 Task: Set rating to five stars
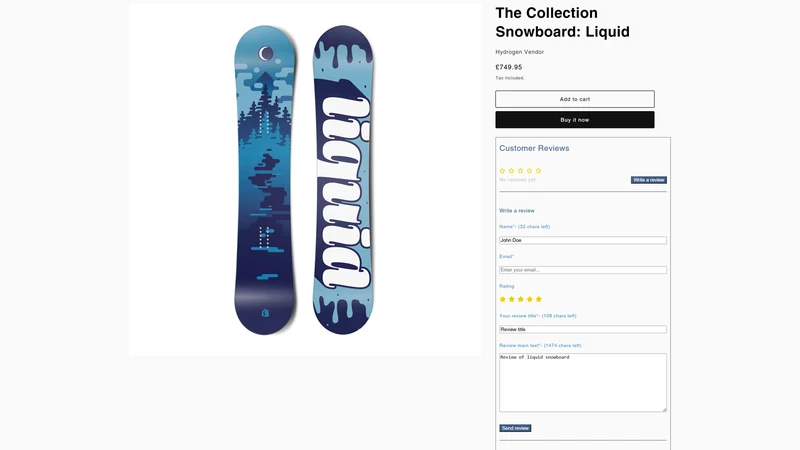(x=538, y=299)
